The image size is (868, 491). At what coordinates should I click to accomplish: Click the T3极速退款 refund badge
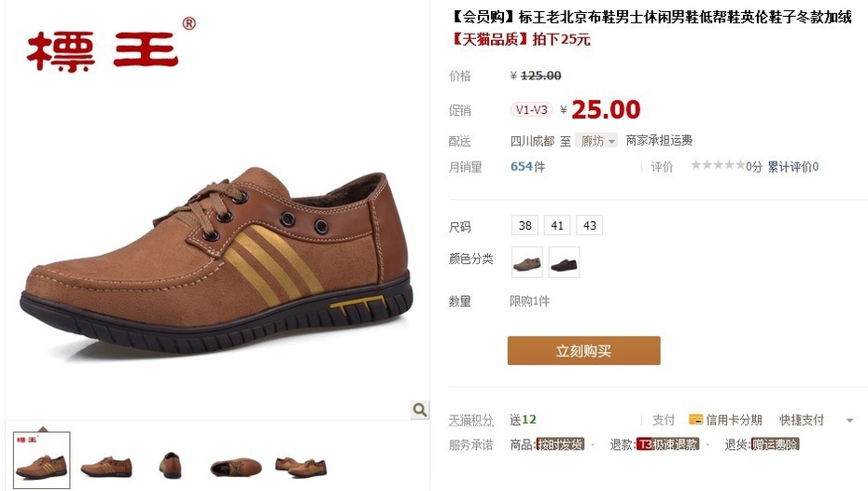[668, 444]
